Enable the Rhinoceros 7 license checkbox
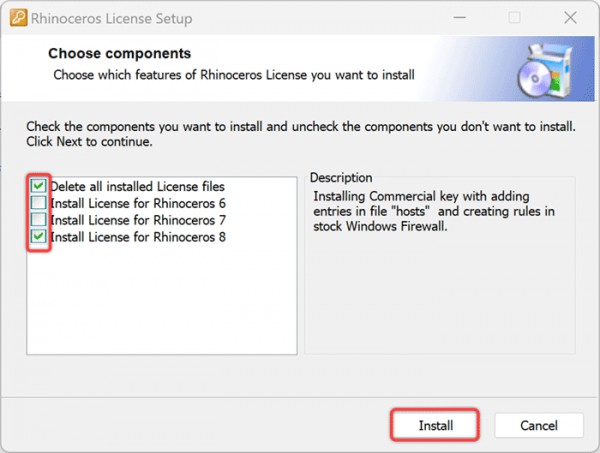600x453 pixels. (38, 220)
